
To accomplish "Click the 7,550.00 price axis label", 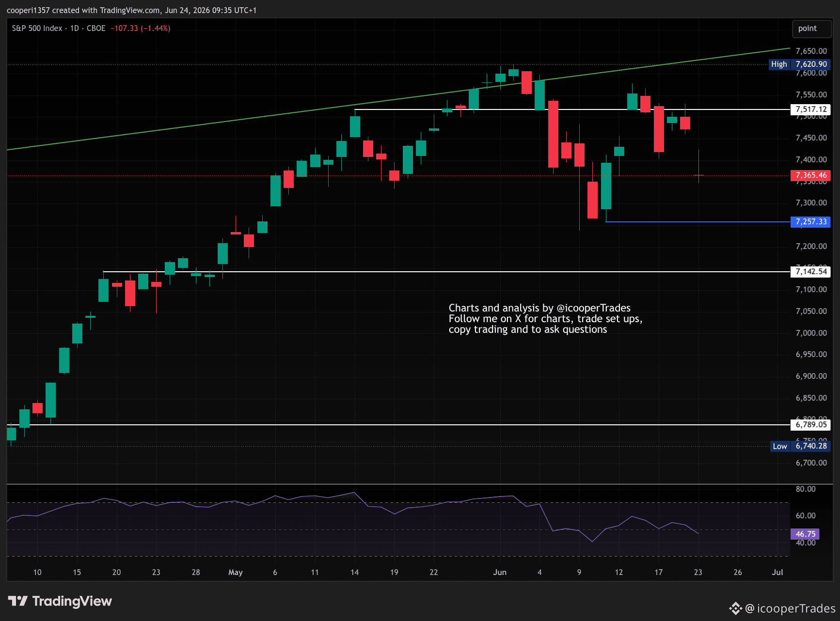I will click(811, 94).
